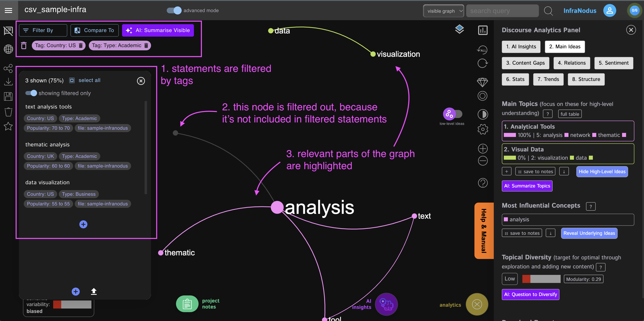644x321 pixels.
Task: Switch to 2. Main Ideas tab
Action: (565, 47)
